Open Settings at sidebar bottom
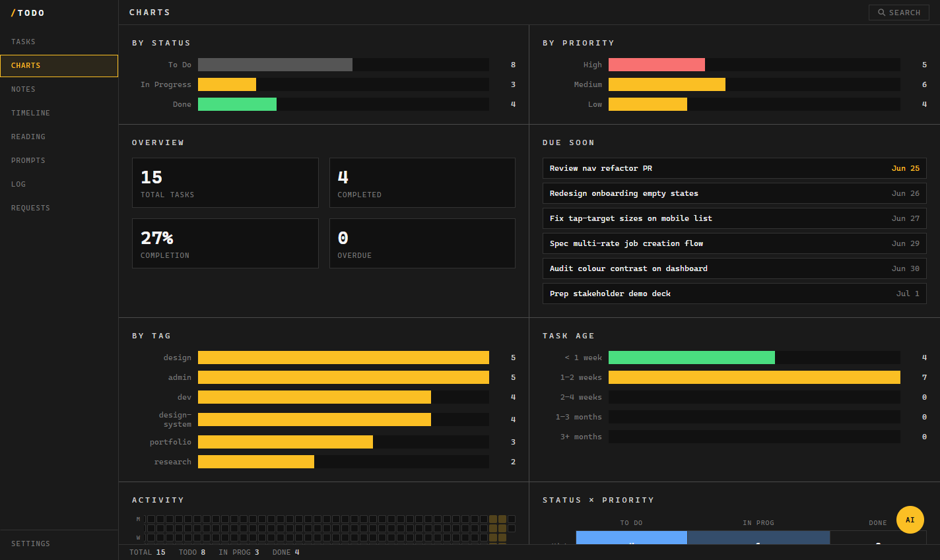The width and height of the screenshot is (940, 560). (59, 544)
